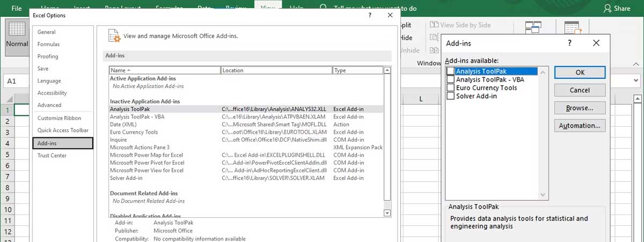The height and width of the screenshot is (242, 644).
Task: Click the help question mark in the Add-ins dialog
Action: 569,43
